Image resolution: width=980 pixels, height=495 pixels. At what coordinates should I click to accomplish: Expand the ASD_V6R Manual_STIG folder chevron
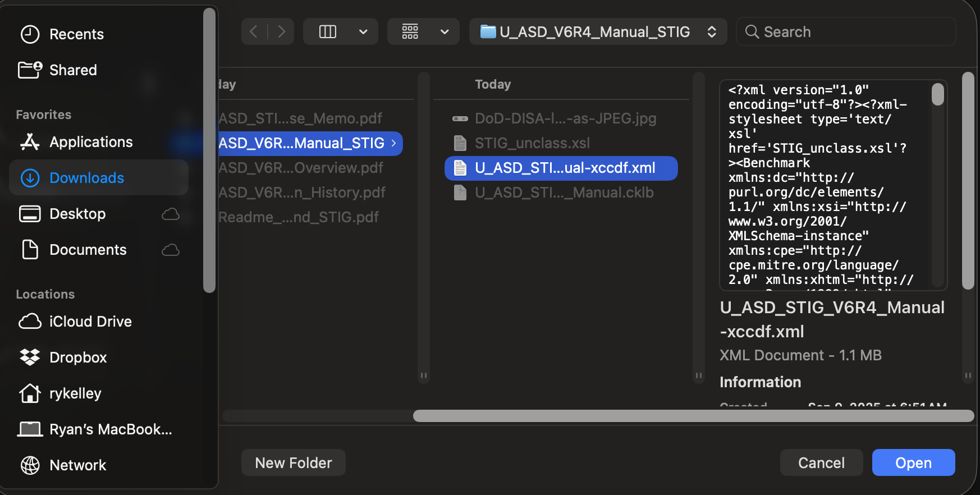coord(393,143)
